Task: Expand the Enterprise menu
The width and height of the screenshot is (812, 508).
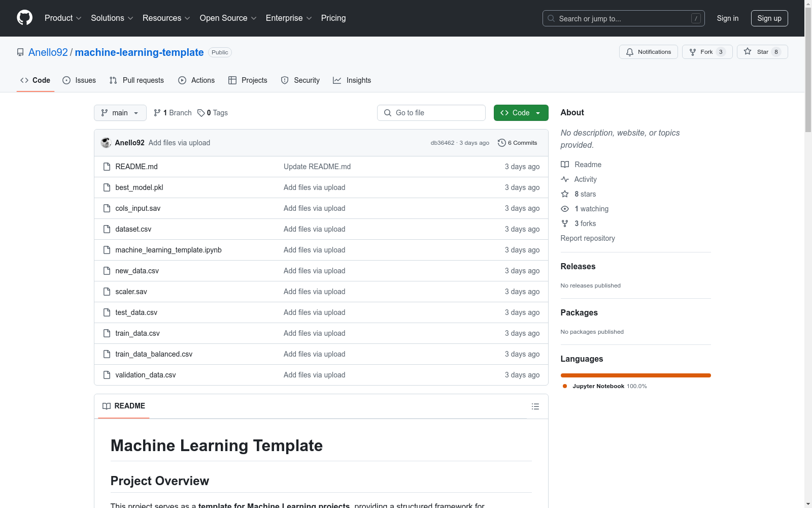Action: click(x=289, y=18)
